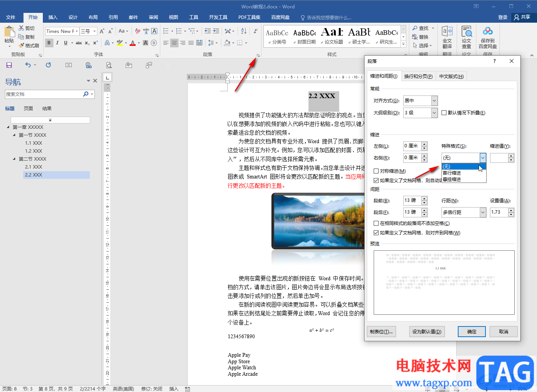Click the 设为默认值 button
Screen dimensions: 537x392
[427, 332]
